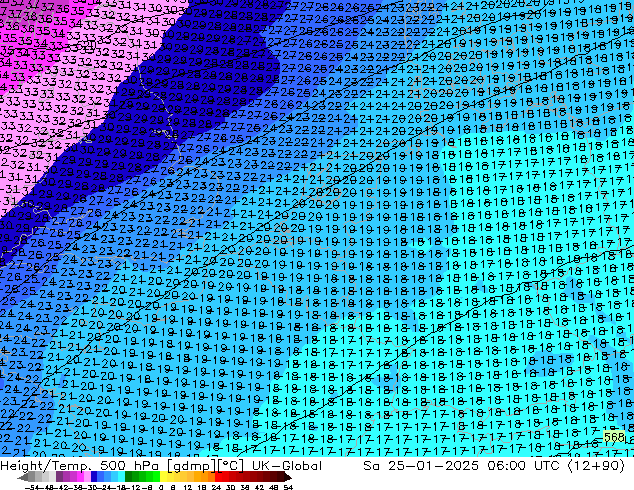Click the 54 legend tick label
The image size is (634, 490).
(x=288, y=487)
